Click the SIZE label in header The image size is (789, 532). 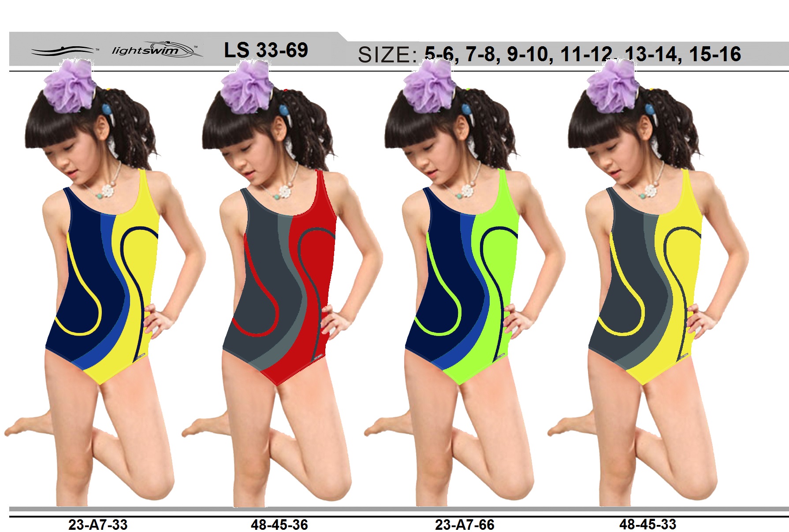[x=387, y=55]
